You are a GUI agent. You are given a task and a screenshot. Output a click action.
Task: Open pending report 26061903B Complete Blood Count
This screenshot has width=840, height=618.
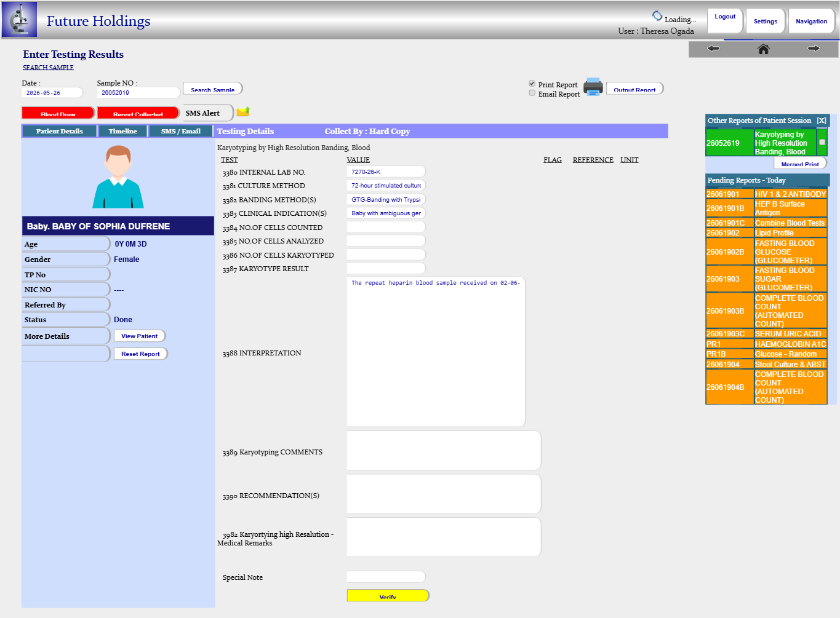(766, 311)
